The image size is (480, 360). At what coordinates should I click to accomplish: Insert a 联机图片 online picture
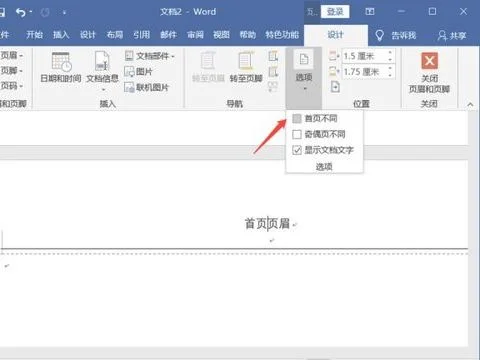point(146,87)
